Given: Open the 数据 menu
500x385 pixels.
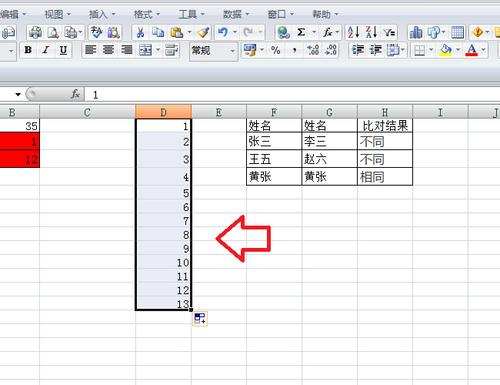Looking at the screenshot, I should (236, 14).
